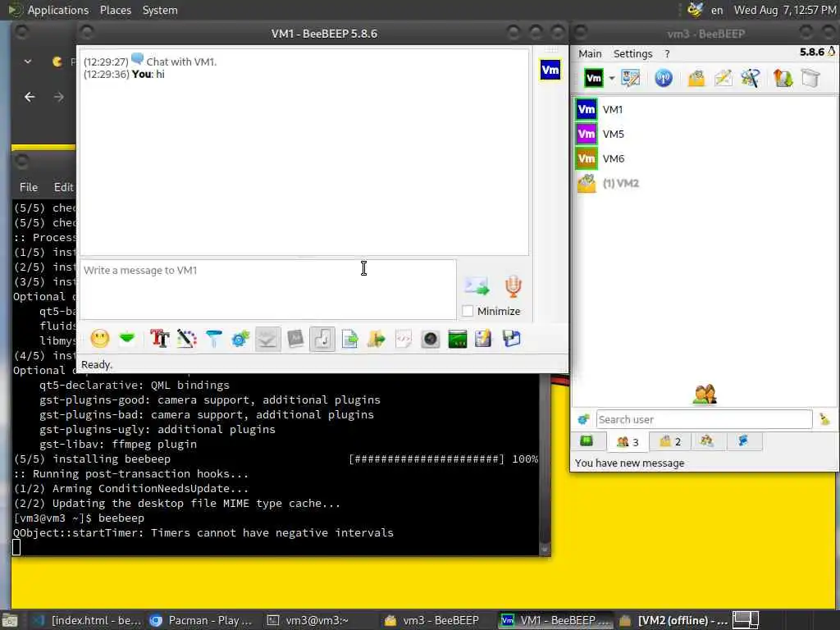
Task: Click the camera screenshot icon
Action: coord(430,339)
